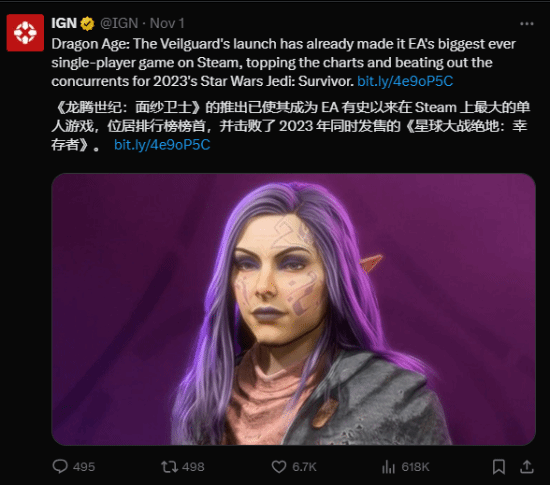This screenshot has height=485, width=550.
Task: Like the tweet with the heart icon
Action: coord(279,467)
